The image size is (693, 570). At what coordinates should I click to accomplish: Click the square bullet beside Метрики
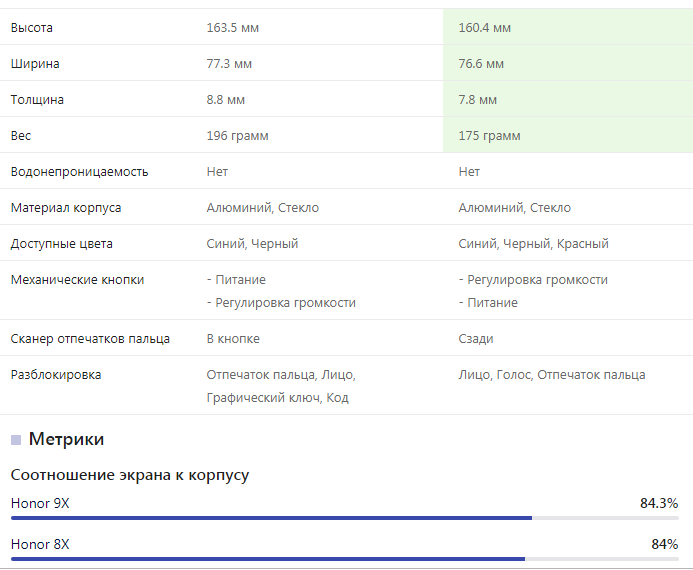16,440
